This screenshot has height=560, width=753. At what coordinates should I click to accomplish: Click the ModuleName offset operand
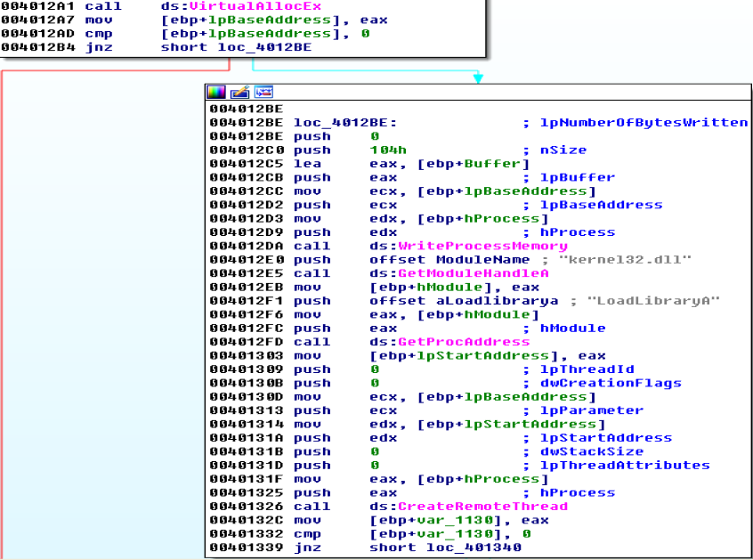click(482, 260)
